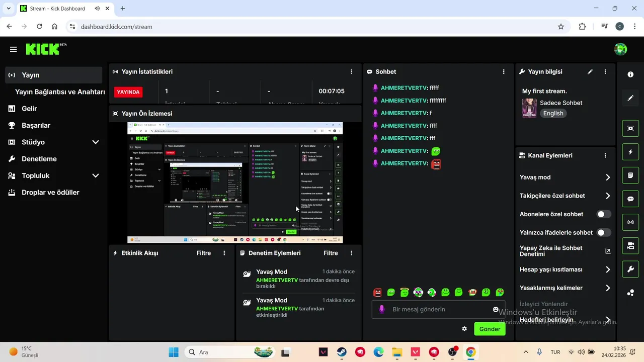Toggle stream preview widget icon in right rail

coord(630,128)
